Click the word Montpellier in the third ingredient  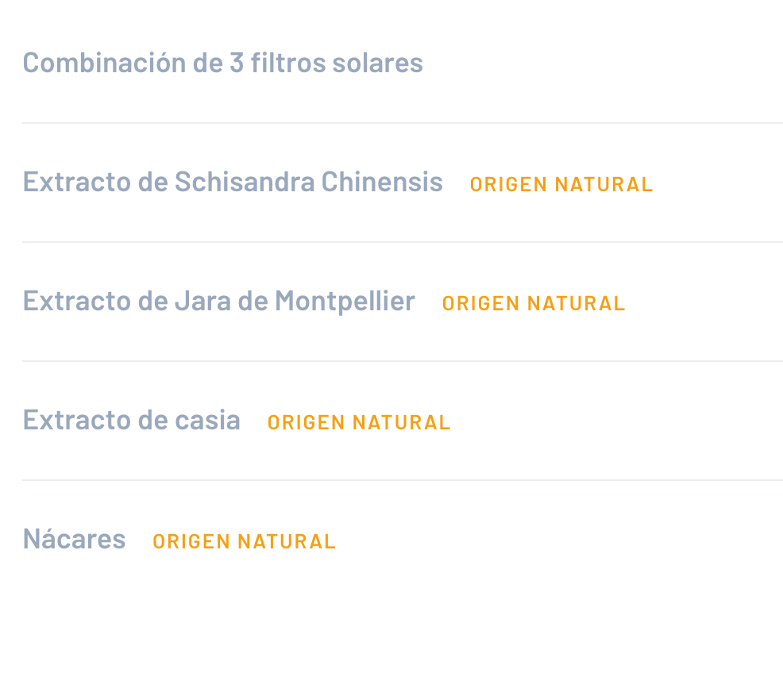click(345, 301)
